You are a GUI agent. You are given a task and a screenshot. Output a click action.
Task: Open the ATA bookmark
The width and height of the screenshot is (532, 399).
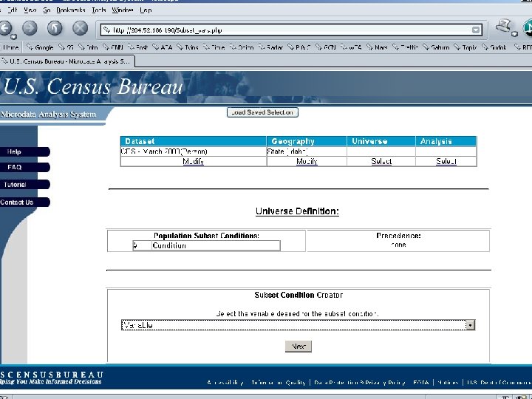pos(162,47)
